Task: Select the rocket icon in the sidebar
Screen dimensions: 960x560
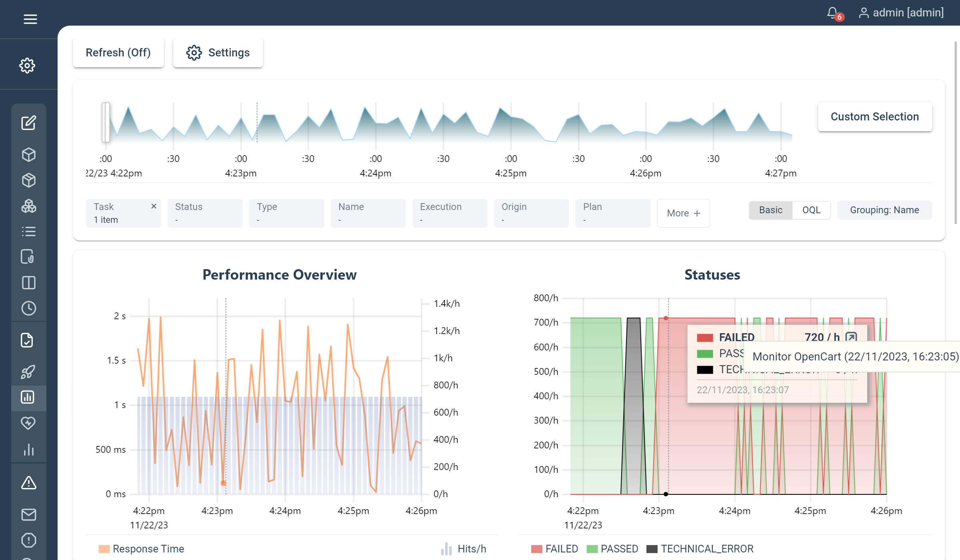Action: [x=28, y=372]
